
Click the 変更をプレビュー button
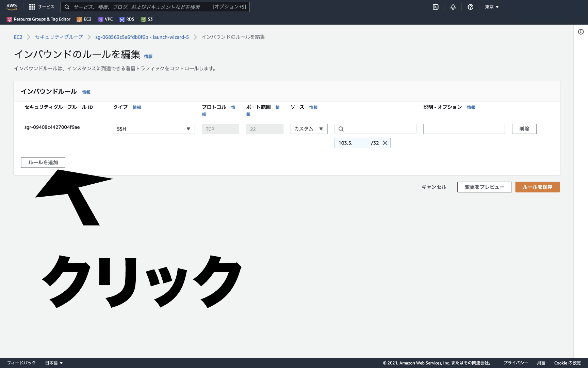tap(485, 187)
